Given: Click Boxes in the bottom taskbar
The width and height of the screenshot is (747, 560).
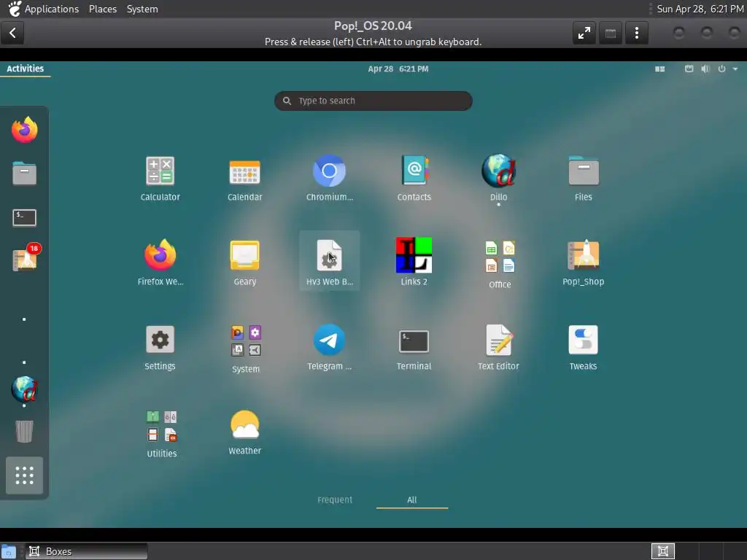Looking at the screenshot, I should pos(86,551).
